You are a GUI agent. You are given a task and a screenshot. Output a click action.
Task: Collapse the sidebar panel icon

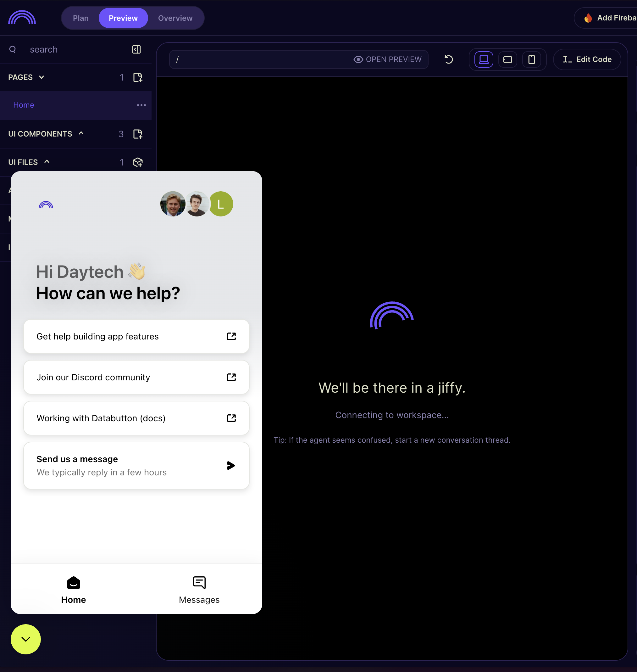pos(136,50)
